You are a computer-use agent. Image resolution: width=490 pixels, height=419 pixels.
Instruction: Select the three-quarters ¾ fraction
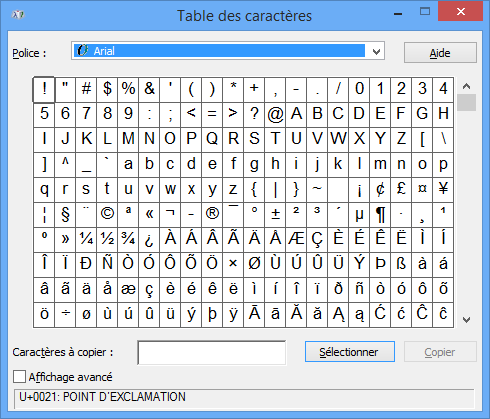pyautogui.click(x=128, y=240)
